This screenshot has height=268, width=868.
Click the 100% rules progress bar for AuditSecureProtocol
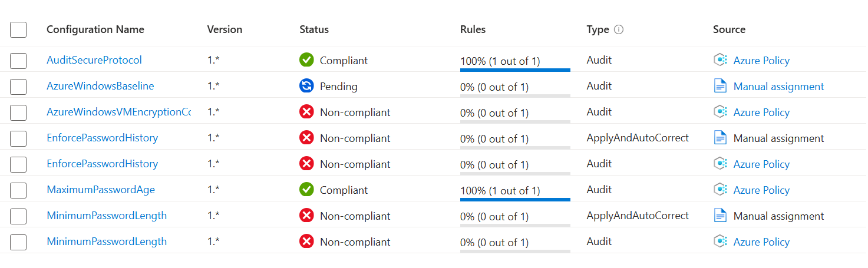[x=515, y=70]
